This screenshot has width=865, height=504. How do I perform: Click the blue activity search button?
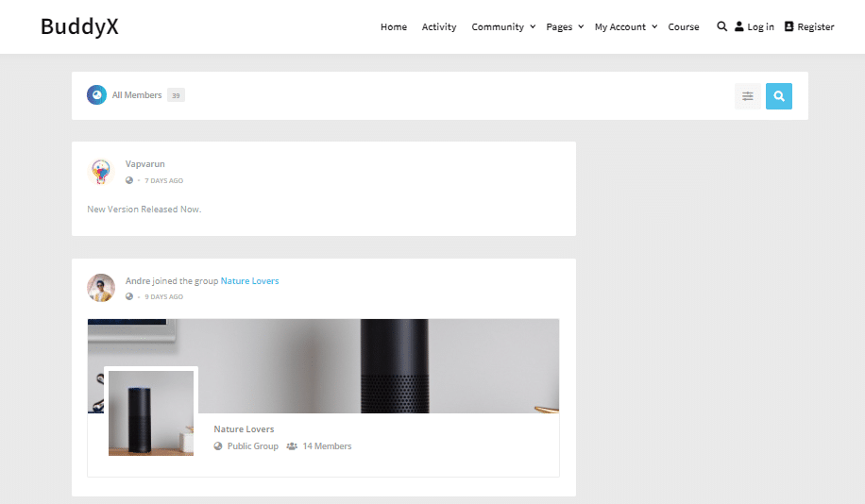[778, 96]
